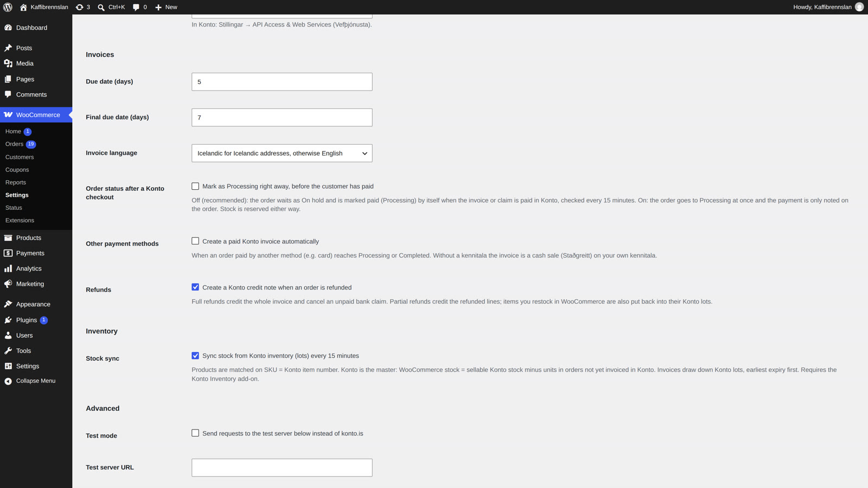Click the comments bubble icon in the admin bar
868x488 pixels.
(136, 7)
